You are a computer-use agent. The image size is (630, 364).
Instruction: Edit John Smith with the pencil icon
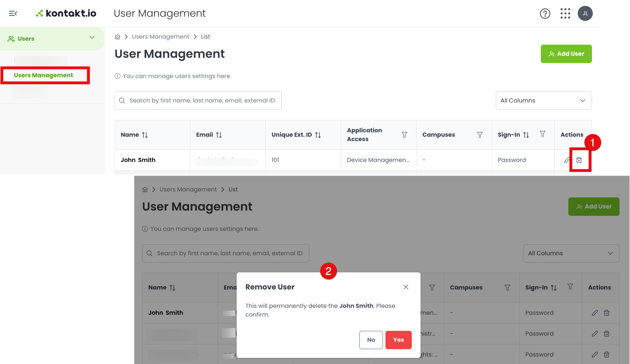coord(567,160)
